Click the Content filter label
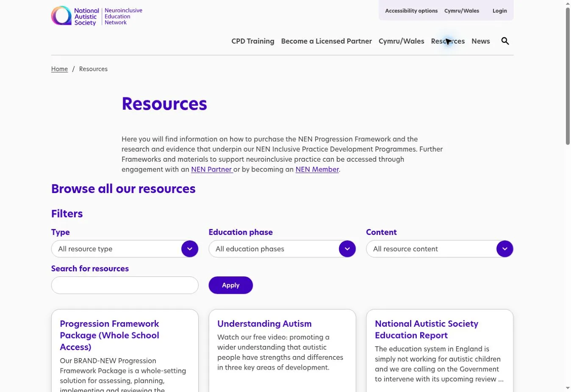Screen dimensions: 571x392 coord(381,232)
